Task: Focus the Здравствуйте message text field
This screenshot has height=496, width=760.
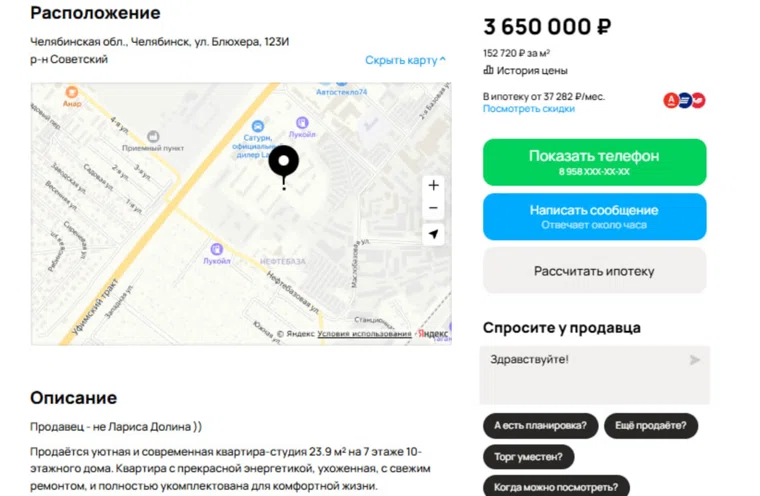Action: tap(580, 373)
